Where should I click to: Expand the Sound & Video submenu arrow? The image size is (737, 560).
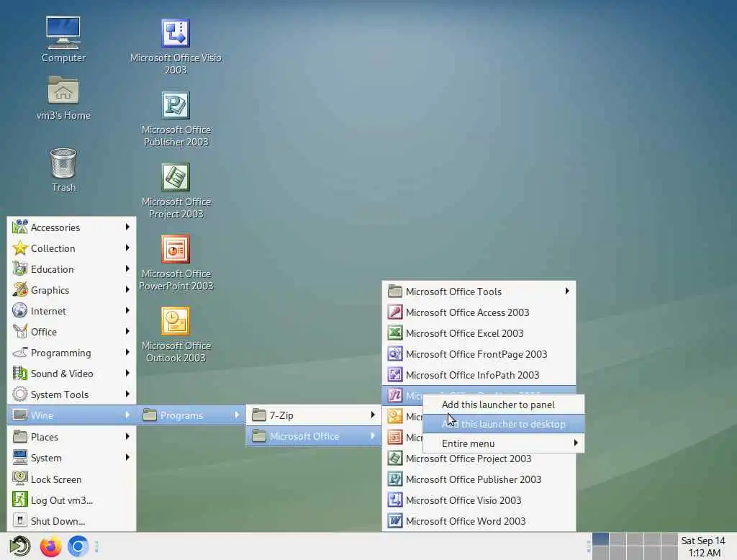[127, 374]
